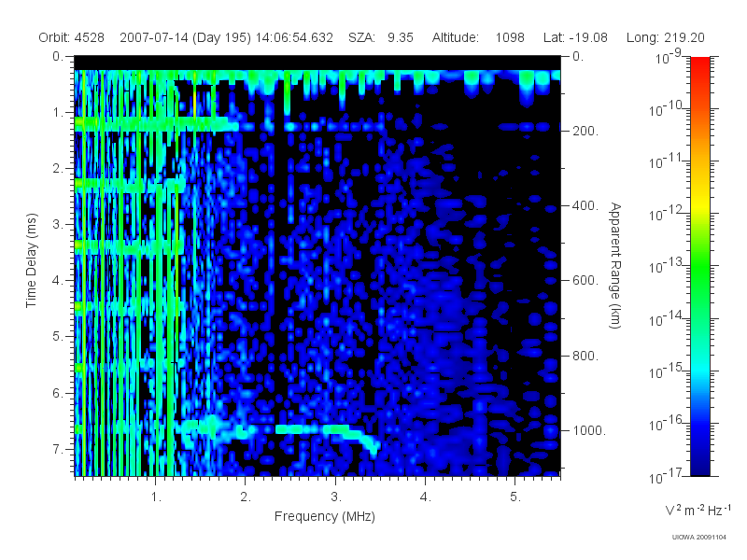Select the date '2007-07-14 (Day 195)' text
Screen dimensions: 747x560
[185, 37]
